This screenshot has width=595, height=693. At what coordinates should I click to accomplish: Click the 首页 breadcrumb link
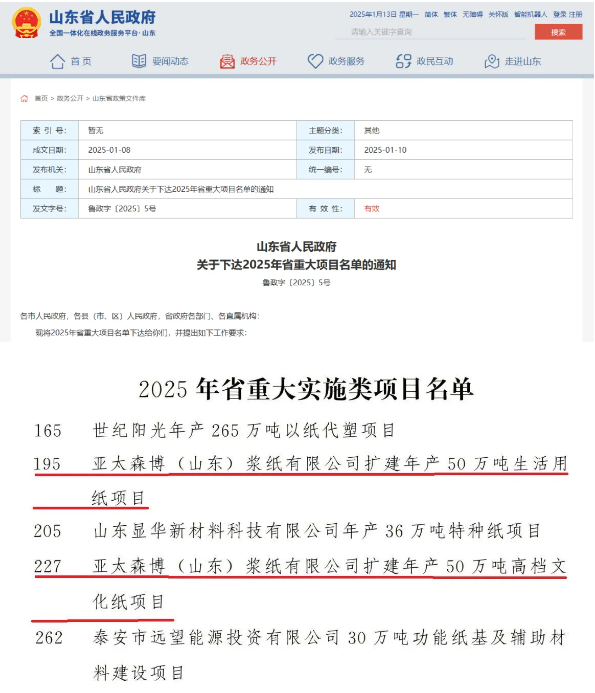click(x=41, y=98)
